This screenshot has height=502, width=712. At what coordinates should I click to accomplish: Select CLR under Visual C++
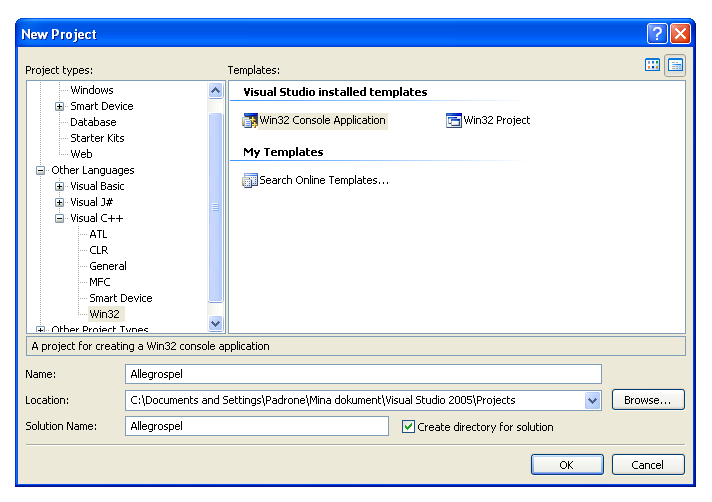99,250
